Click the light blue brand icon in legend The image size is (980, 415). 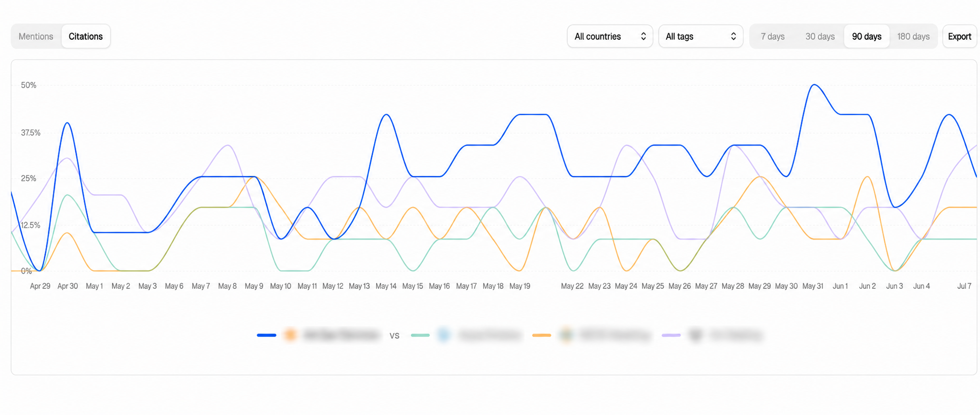[444, 335]
